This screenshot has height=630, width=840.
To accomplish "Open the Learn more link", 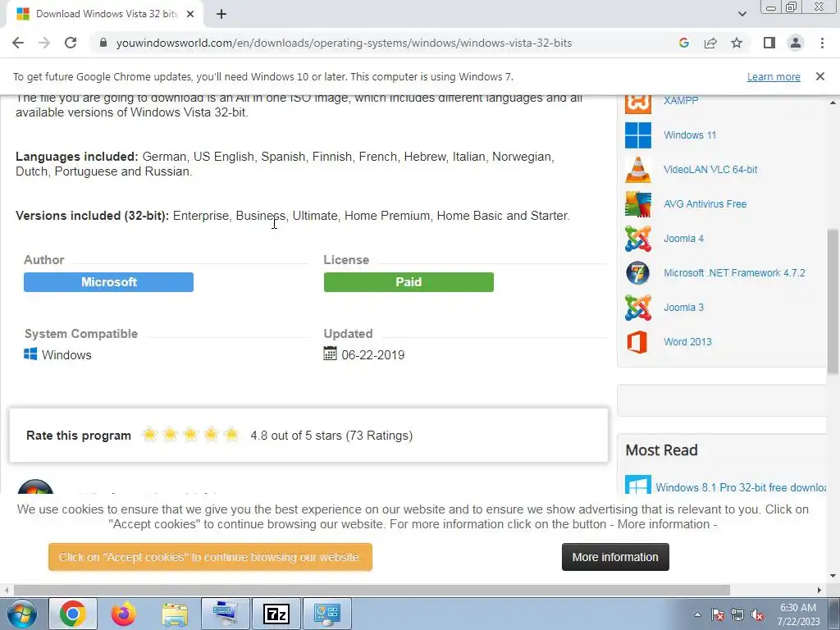I will [774, 77].
